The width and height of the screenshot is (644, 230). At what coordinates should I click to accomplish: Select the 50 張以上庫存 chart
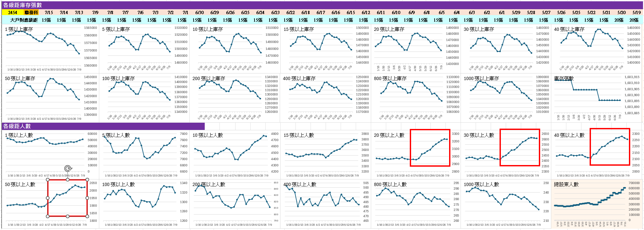pos(51,98)
